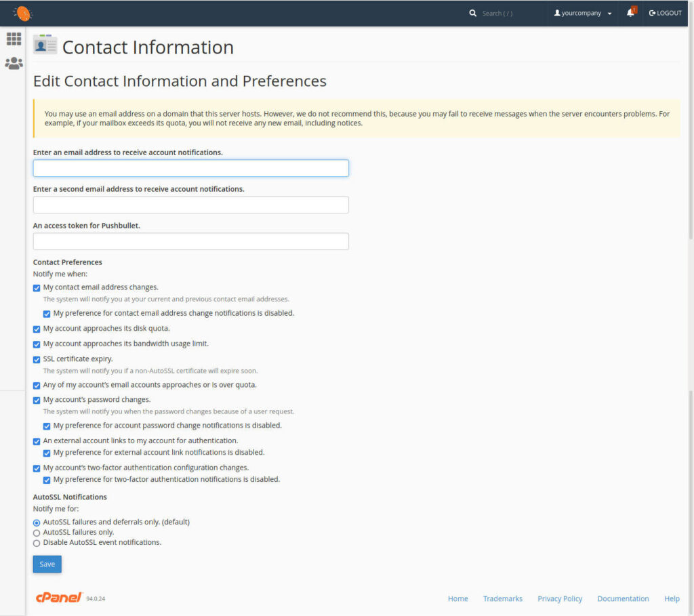Open the Privacy Policy footer link
Viewport: 694px width, 616px height.
click(560, 598)
